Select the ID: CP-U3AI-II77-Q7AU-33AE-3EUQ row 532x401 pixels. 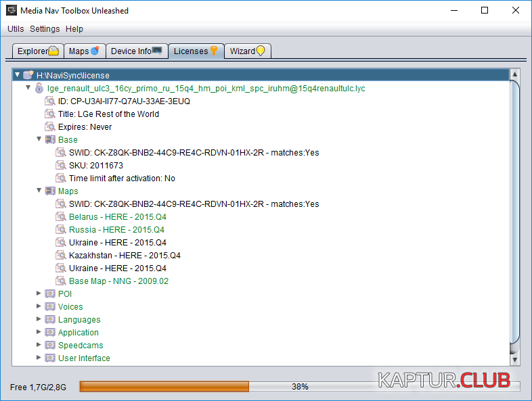click(124, 101)
